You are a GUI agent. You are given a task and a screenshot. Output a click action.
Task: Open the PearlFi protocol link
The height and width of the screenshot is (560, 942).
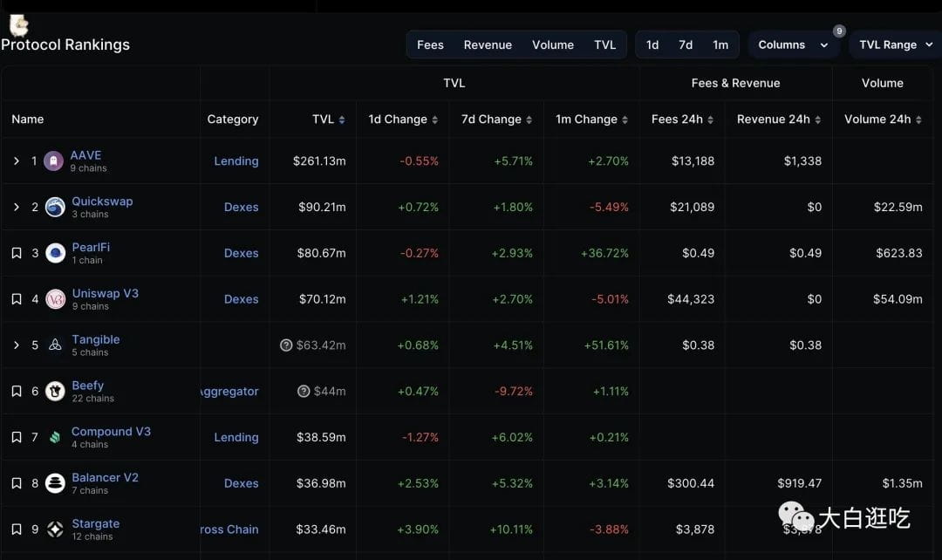pos(91,247)
